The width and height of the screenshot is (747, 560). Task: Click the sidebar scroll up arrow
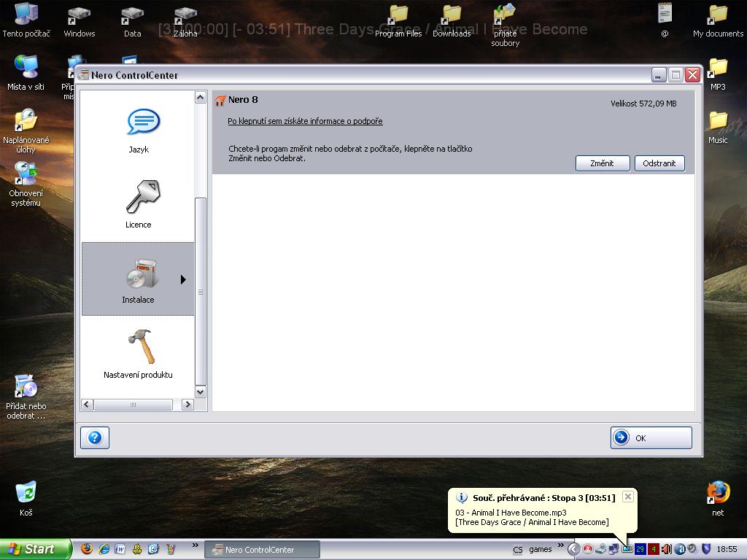click(x=201, y=97)
